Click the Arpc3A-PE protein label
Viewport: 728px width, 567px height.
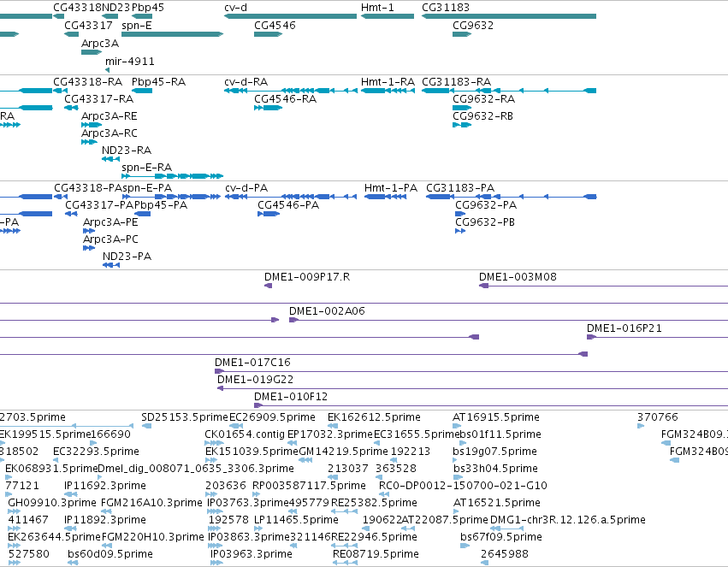click(x=110, y=222)
